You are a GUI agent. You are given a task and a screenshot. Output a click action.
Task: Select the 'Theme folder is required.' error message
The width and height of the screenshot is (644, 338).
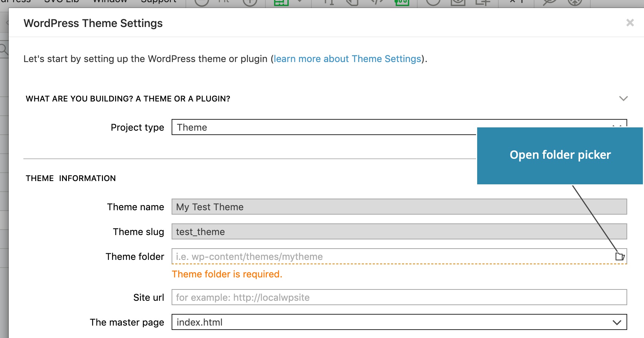pyautogui.click(x=227, y=274)
